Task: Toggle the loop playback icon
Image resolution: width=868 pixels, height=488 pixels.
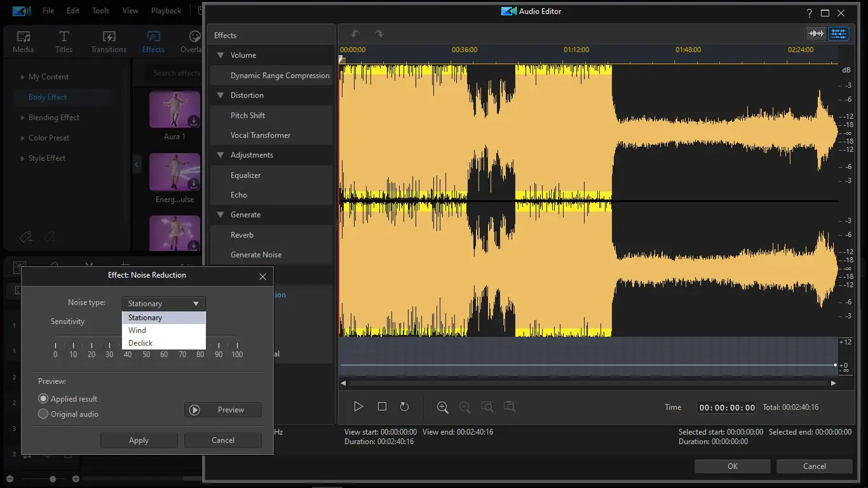Action: point(404,407)
